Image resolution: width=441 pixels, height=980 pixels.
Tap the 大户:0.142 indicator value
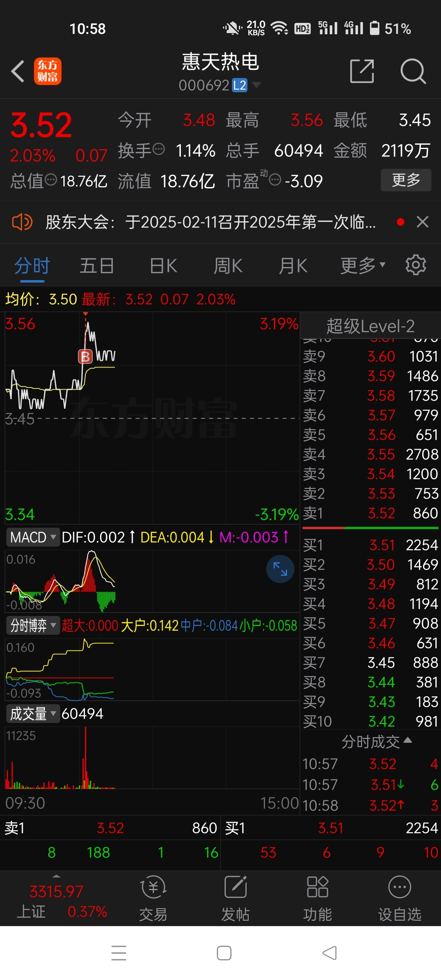(149, 626)
